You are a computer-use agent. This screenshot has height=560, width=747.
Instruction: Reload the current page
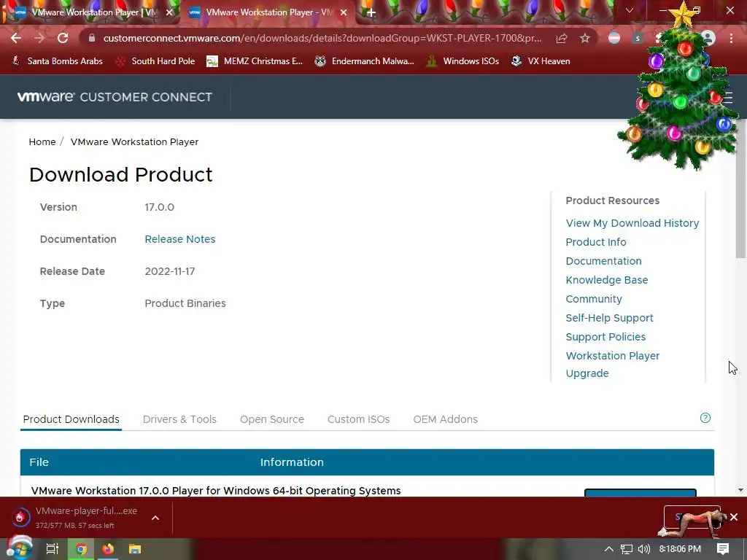tap(63, 38)
